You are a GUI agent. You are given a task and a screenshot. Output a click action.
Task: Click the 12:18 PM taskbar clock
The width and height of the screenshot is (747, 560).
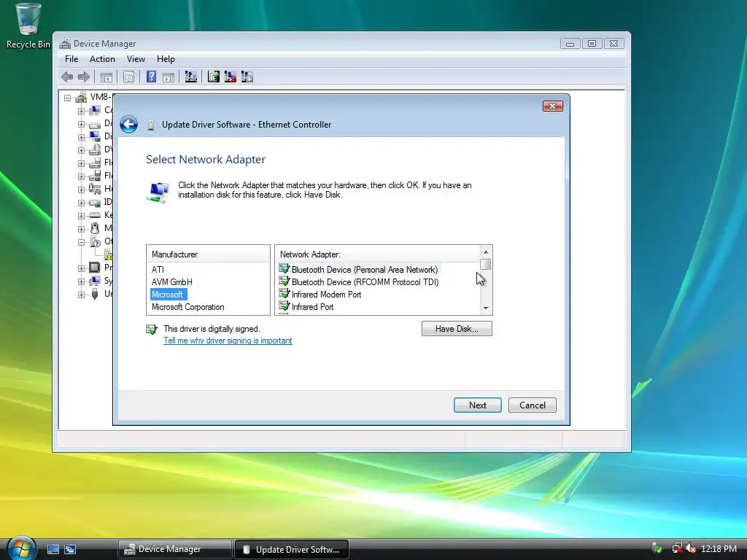(x=719, y=548)
